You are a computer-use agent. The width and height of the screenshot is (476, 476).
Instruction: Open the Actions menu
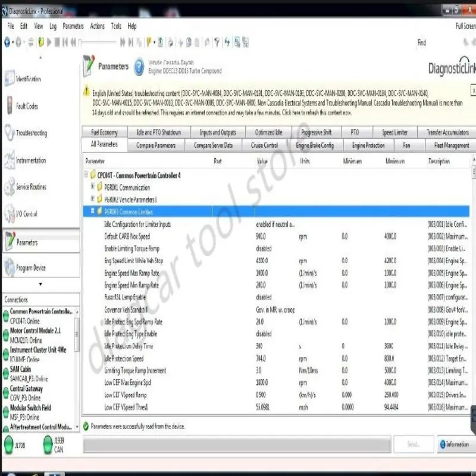tap(97, 26)
